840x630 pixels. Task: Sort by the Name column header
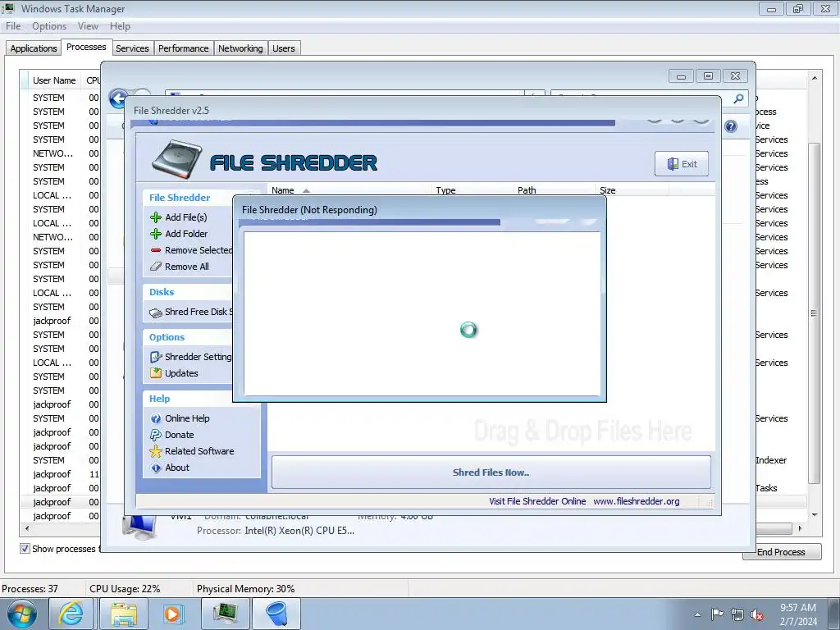(349, 190)
